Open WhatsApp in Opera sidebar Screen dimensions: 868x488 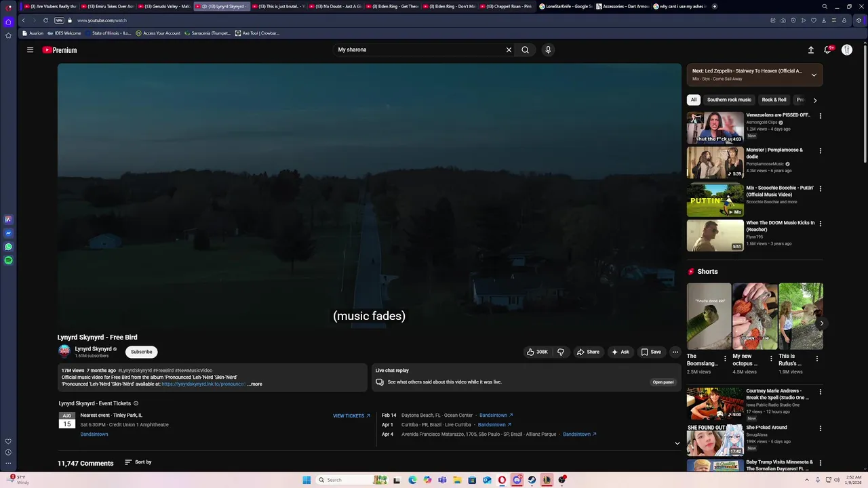pos(8,247)
